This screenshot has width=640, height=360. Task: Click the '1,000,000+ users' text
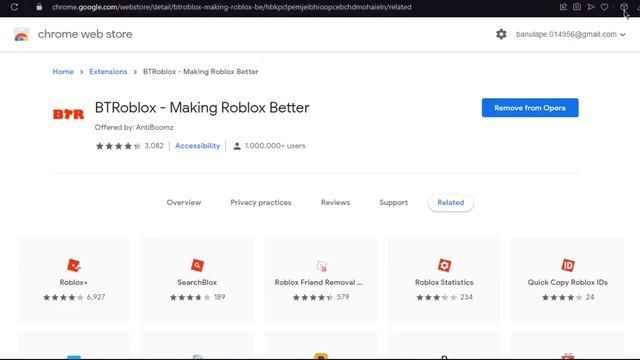pos(275,146)
